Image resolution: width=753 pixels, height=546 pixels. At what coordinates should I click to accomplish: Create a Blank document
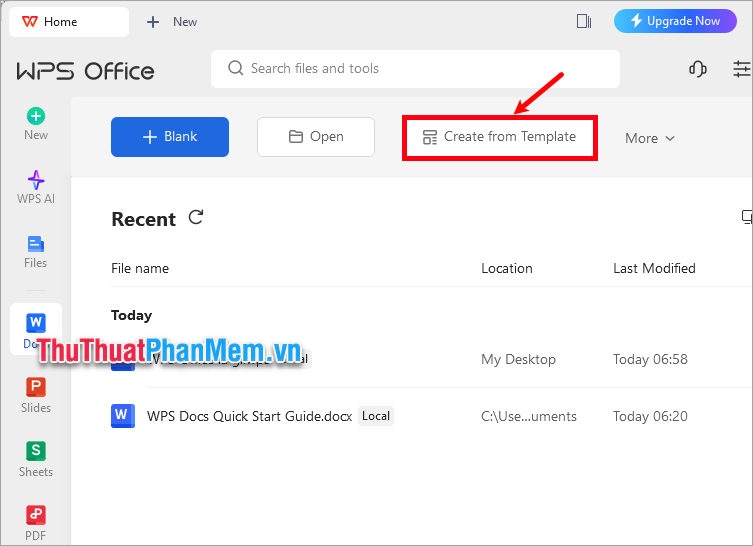tap(170, 137)
